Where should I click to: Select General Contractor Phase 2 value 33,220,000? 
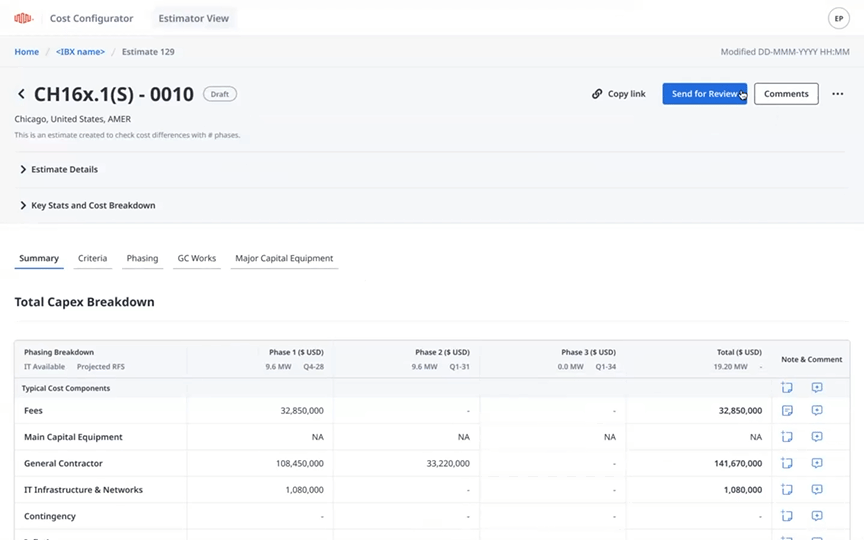point(448,463)
